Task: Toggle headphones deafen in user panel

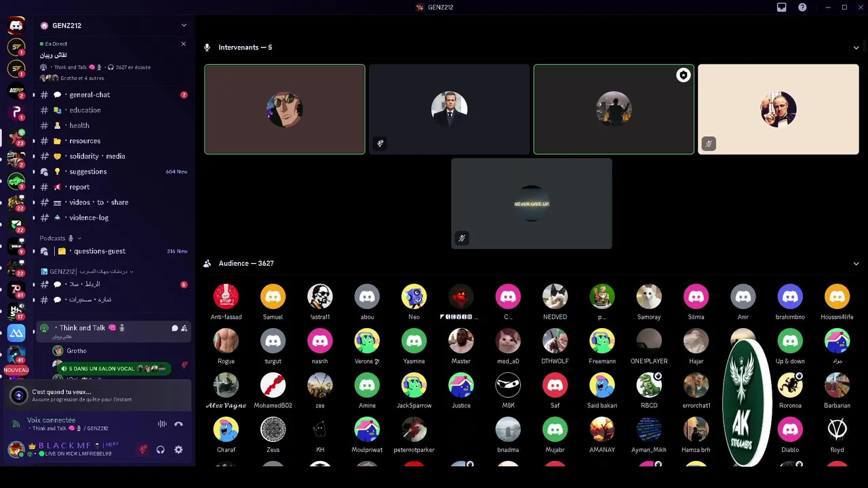Action: tap(161, 449)
